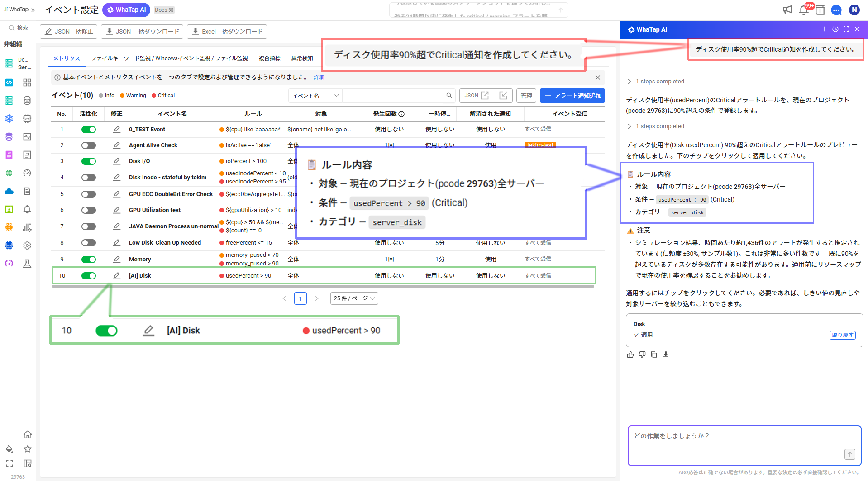
Task: Click the megaphone announcements icon
Action: tap(787, 10)
